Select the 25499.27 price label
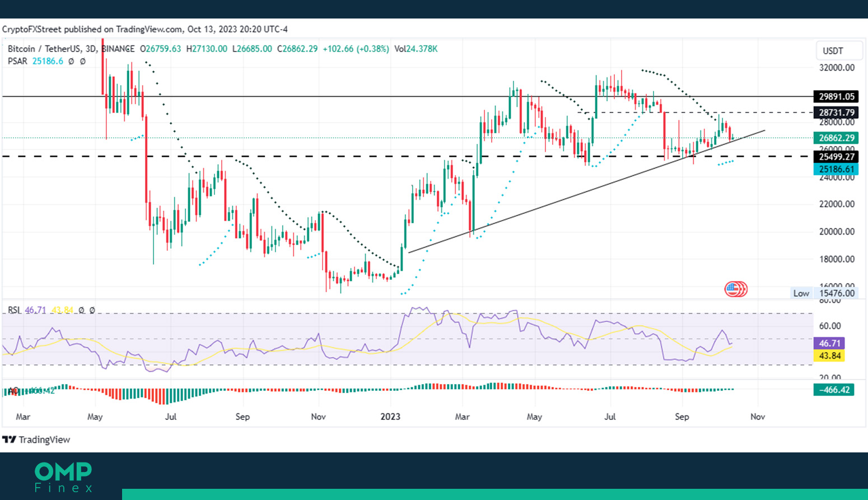 click(836, 157)
